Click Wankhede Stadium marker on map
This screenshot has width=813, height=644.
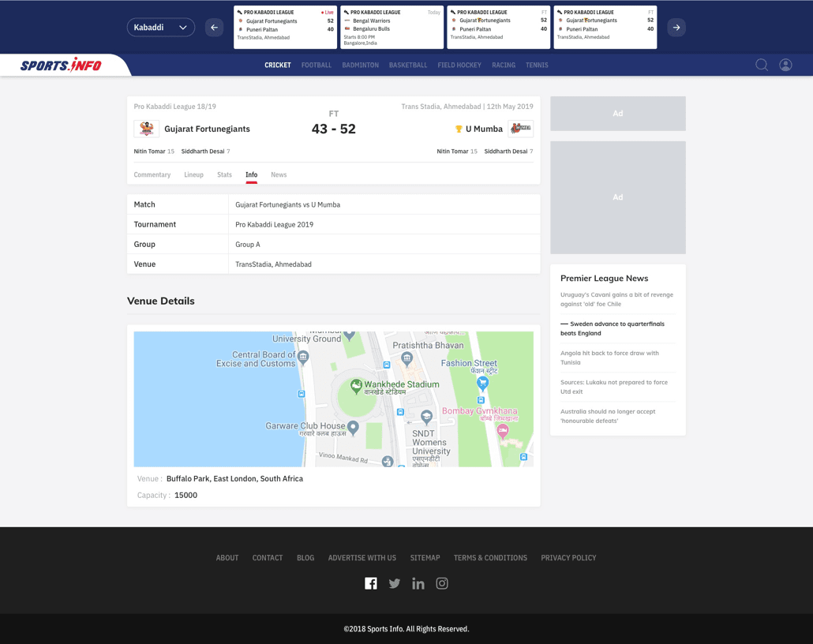(x=357, y=385)
